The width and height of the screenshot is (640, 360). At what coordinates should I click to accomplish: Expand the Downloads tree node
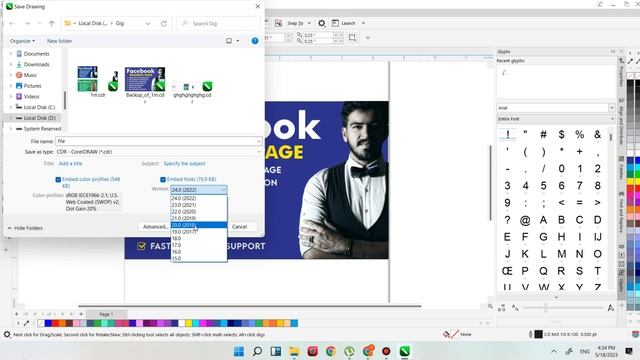11,64
